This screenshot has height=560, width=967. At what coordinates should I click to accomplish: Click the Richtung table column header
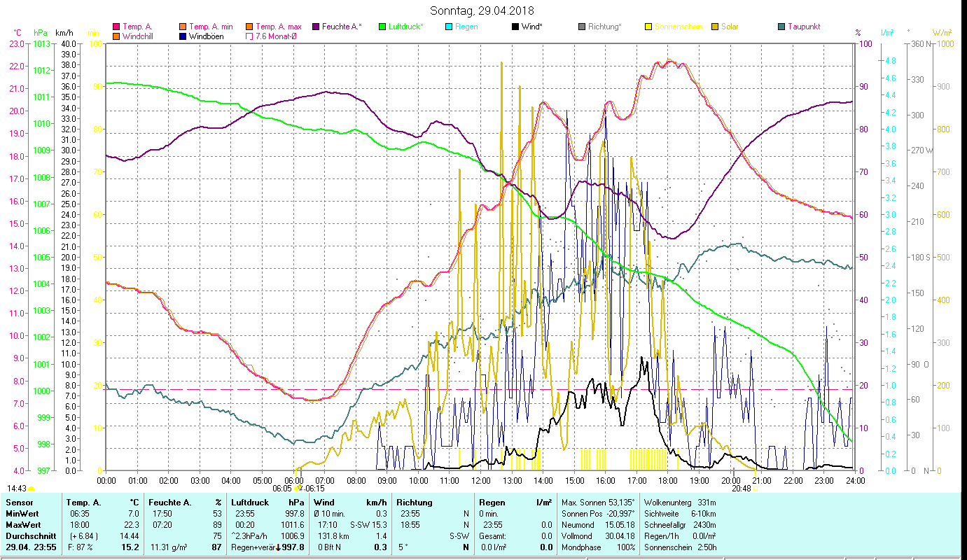pyautogui.click(x=415, y=503)
